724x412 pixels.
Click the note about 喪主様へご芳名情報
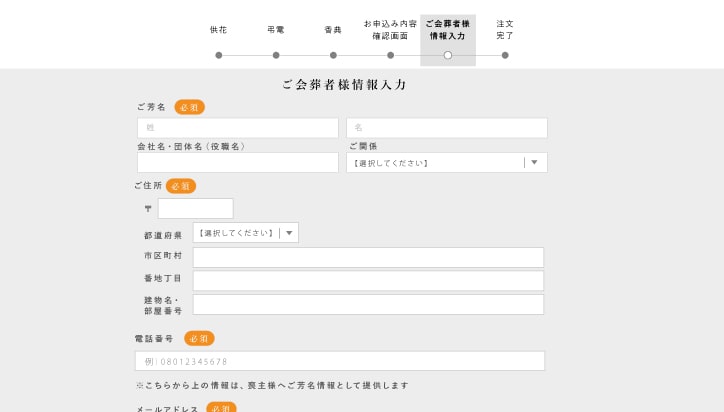(272, 385)
